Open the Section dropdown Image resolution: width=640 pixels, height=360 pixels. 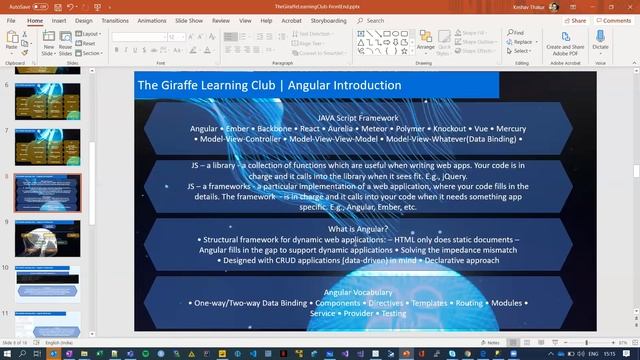click(89, 53)
